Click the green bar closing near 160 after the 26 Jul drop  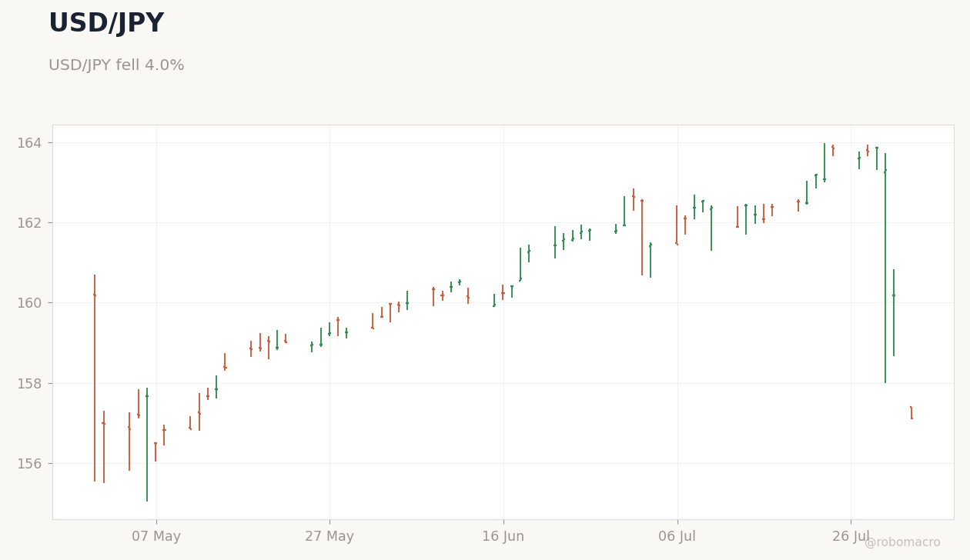point(894,312)
